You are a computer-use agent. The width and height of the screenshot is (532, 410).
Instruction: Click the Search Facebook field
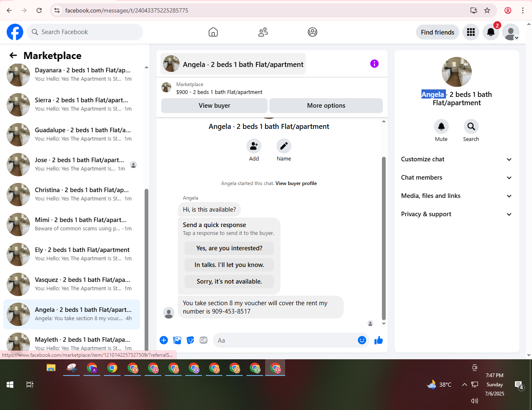(x=85, y=32)
